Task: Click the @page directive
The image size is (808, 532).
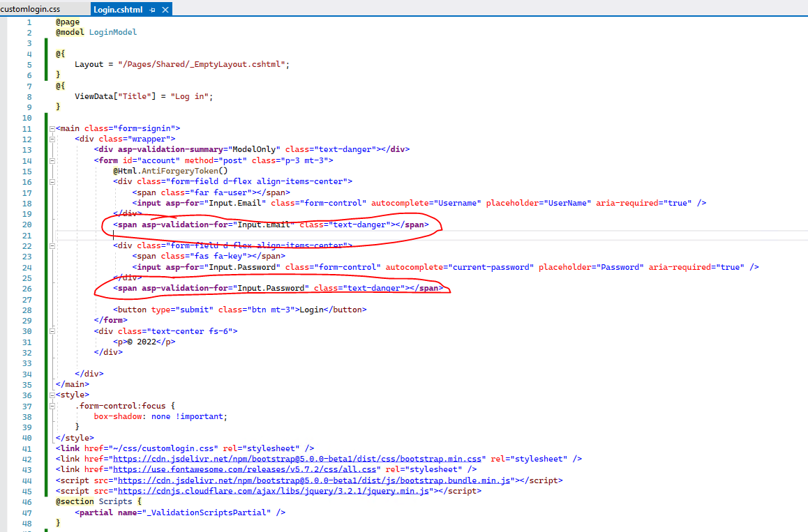Action: [68, 22]
